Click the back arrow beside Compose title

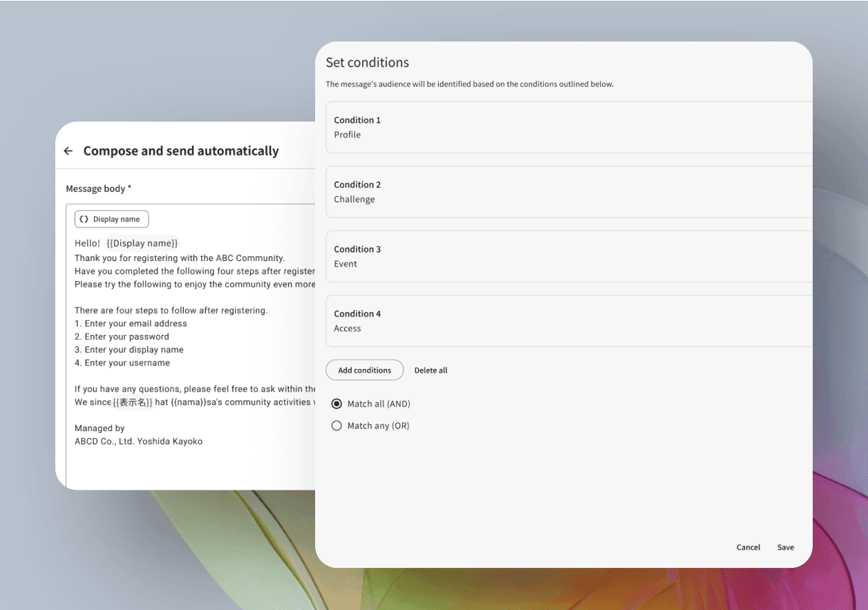coord(68,151)
